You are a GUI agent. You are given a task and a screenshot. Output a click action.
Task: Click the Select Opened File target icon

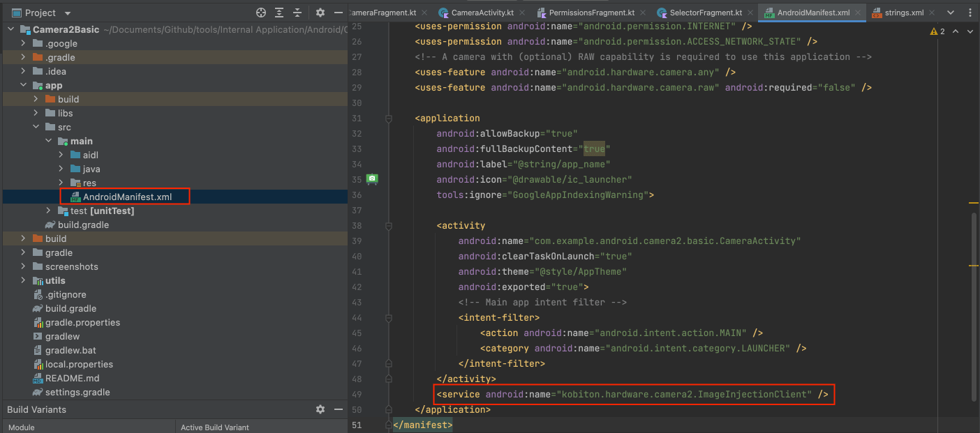pos(261,13)
